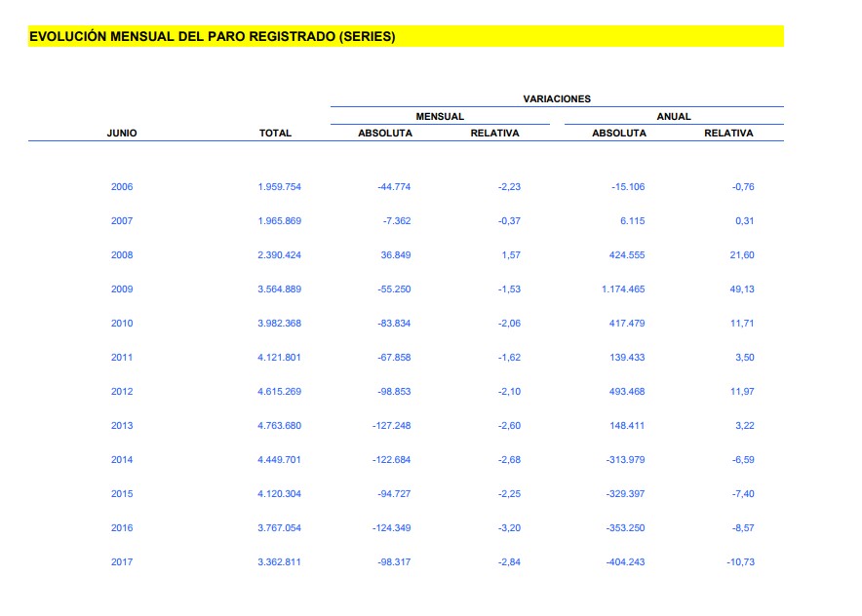Select the monthly absolute value -127.248
The width and height of the screenshot is (862, 616).
392,426
